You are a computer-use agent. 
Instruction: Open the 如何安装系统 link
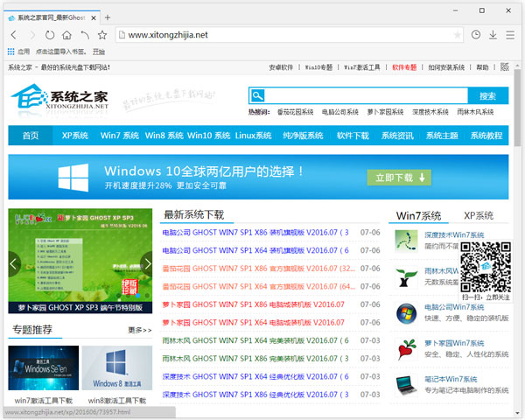pos(446,67)
